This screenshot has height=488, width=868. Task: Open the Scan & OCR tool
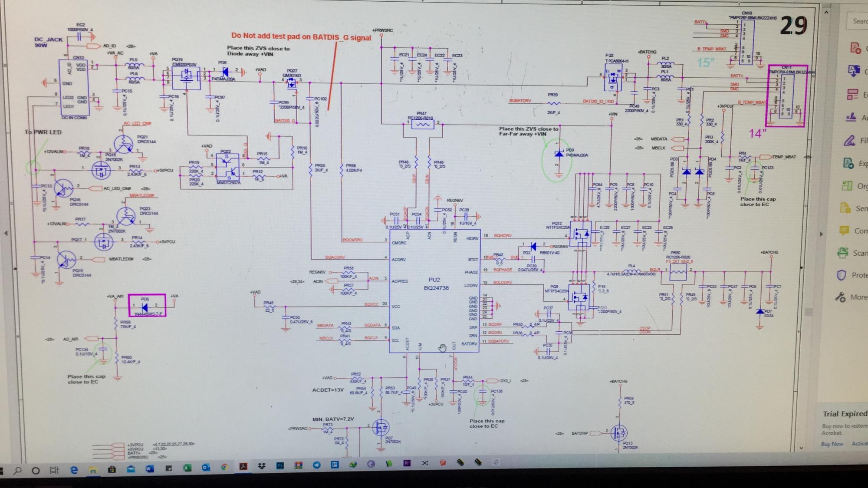(x=843, y=253)
